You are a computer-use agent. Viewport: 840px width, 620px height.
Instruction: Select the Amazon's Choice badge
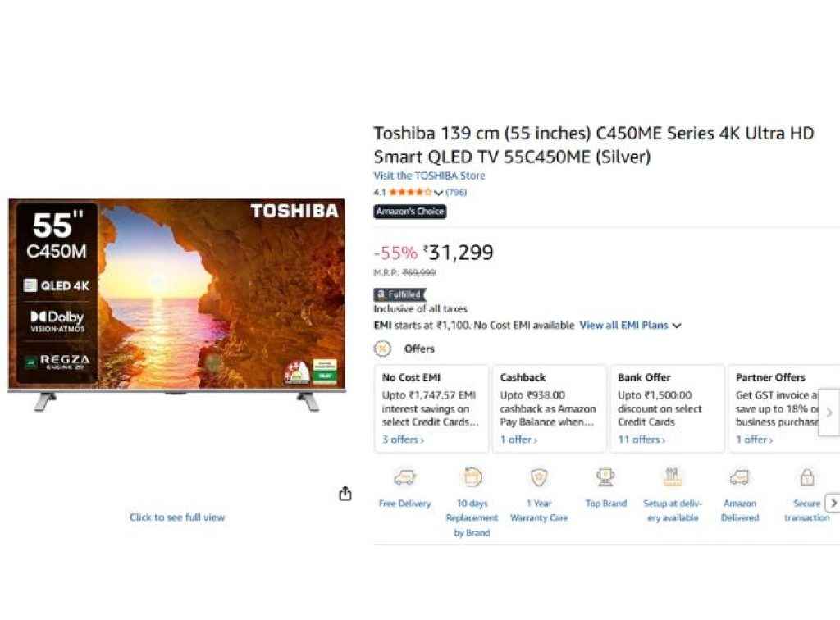(x=410, y=211)
